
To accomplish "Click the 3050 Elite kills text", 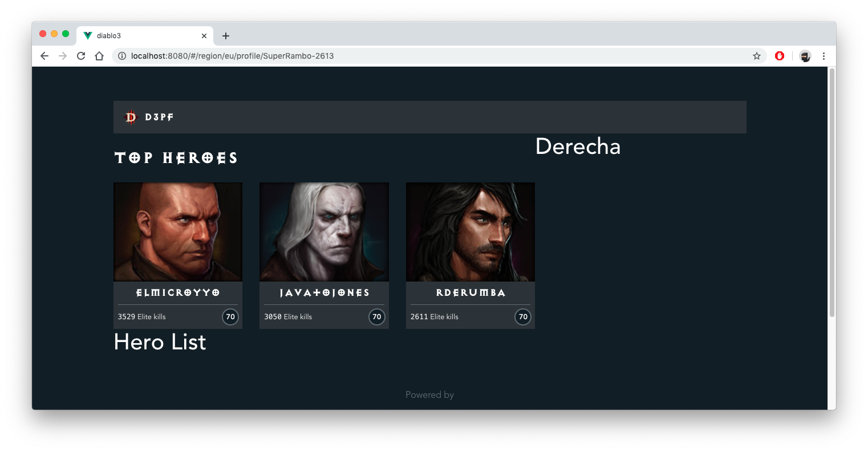I will click(x=288, y=317).
